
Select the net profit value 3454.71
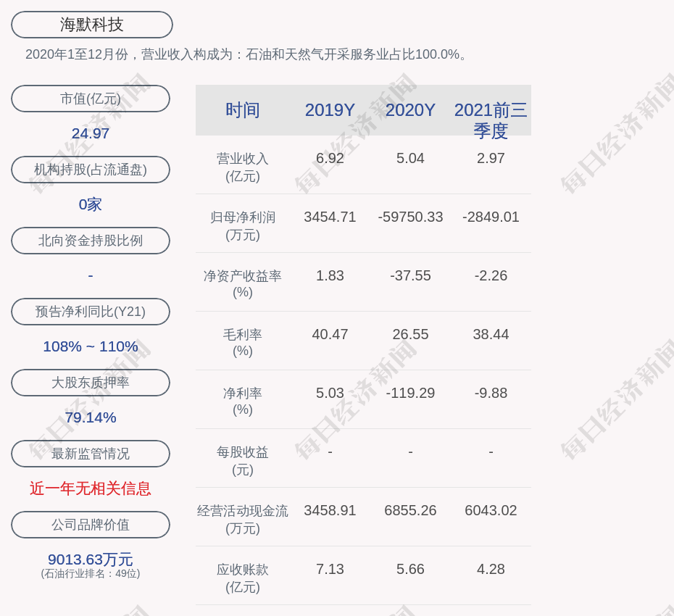click(x=330, y=217)
